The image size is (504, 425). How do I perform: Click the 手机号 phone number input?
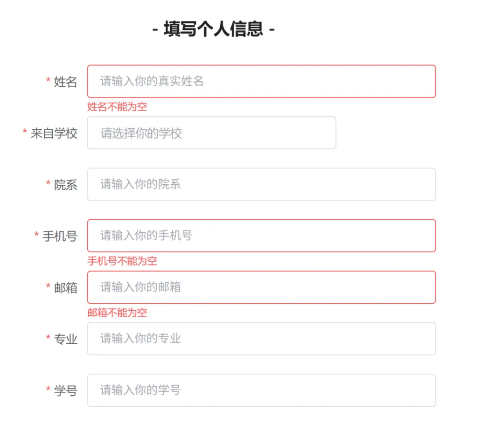(261, 236)
